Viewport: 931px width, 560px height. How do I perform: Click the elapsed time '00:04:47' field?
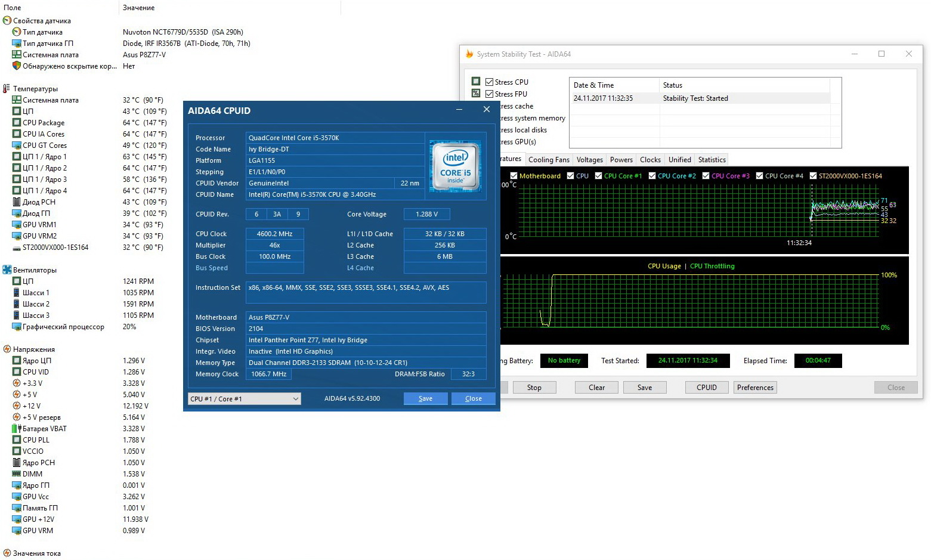tap(818, 360)
